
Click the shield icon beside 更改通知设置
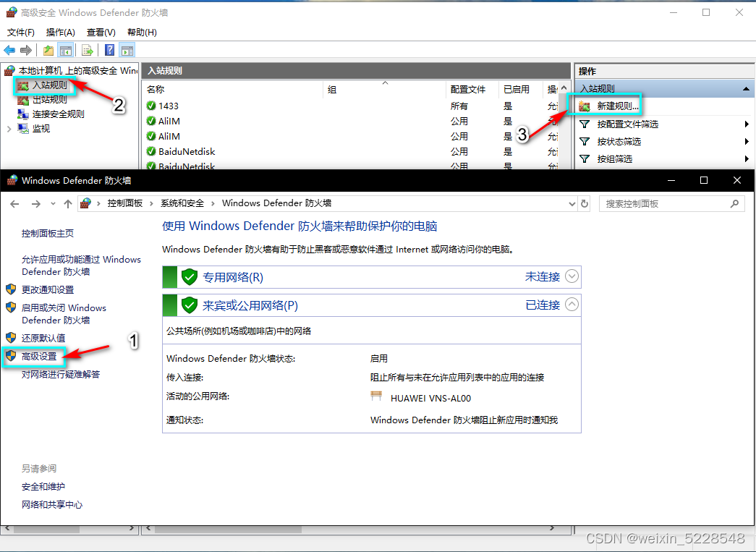11,289
